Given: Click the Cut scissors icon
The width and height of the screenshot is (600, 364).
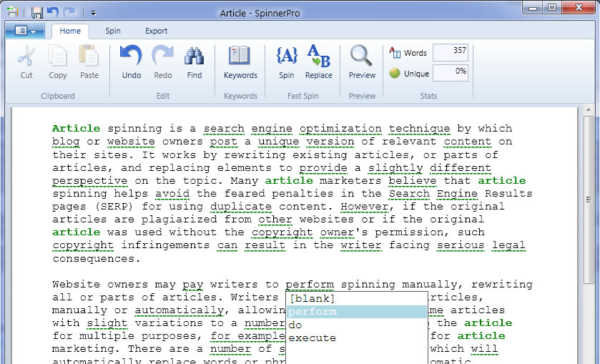Looking at the screenshot, I should (x=26, y=61).
